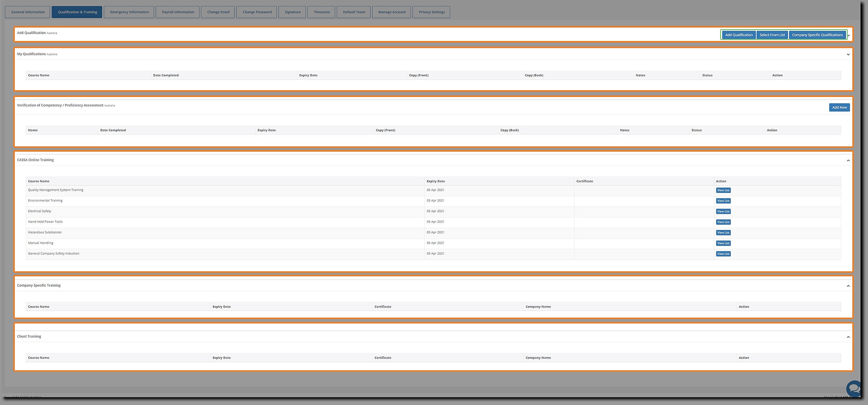Expand the My Qualifications section chevron
868x405 pixels.
click(848, 55)
